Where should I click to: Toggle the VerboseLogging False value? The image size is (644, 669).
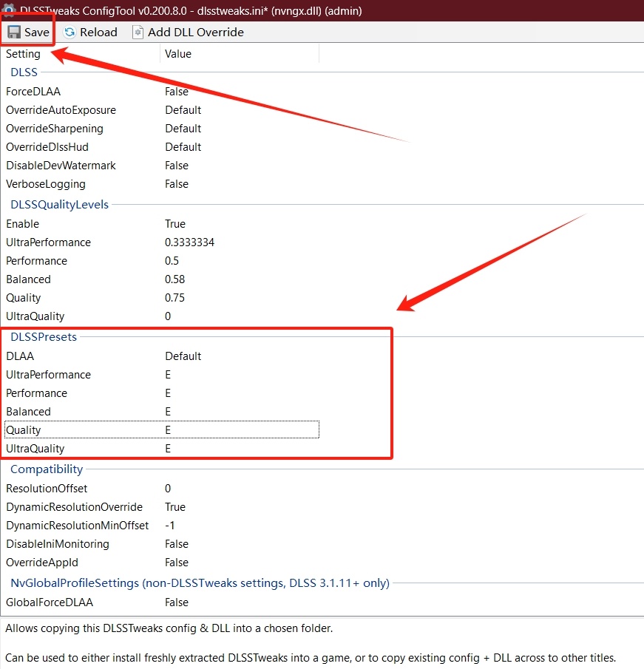tap(177, 184)
